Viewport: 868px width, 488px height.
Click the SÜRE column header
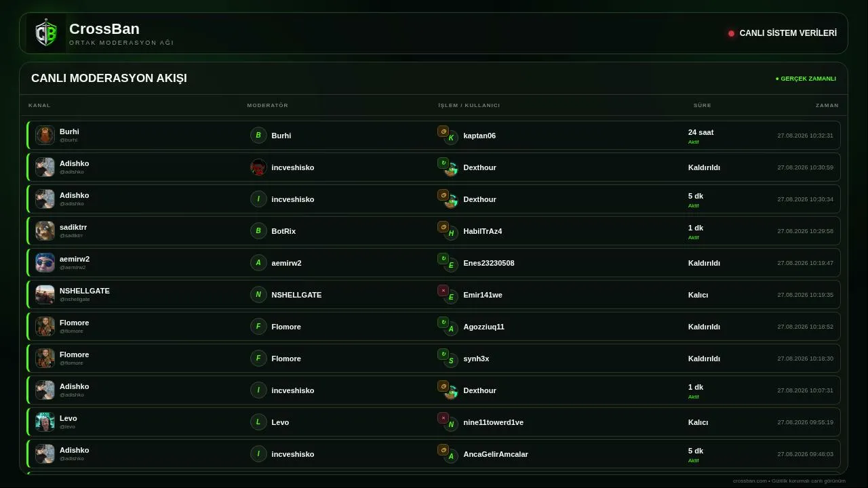(703, 105)
